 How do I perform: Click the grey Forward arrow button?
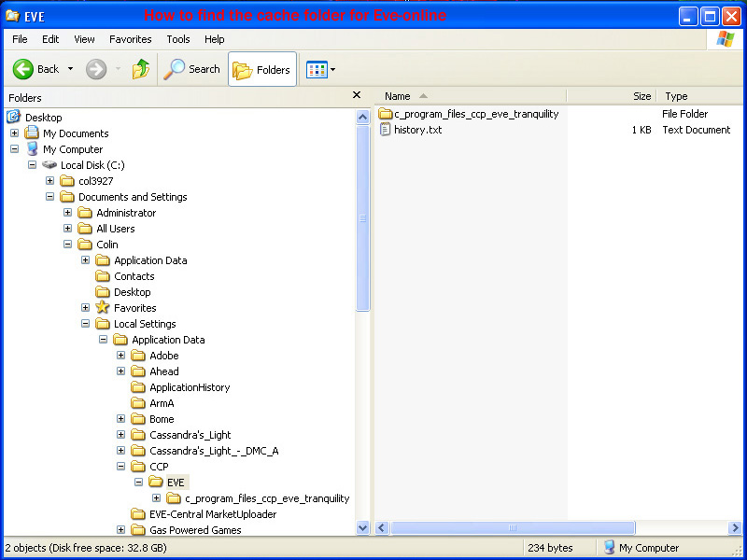tap(96, 69)
